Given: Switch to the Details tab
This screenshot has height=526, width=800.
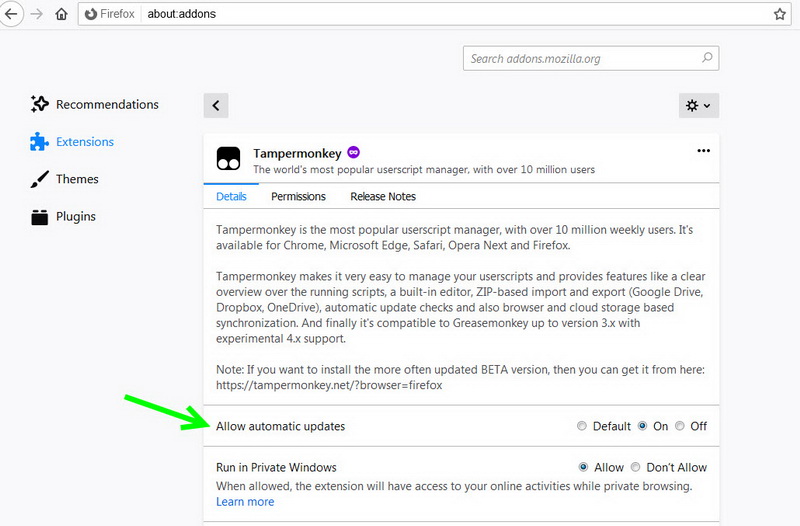Looking at the screenshot, I should pos(231,196).
